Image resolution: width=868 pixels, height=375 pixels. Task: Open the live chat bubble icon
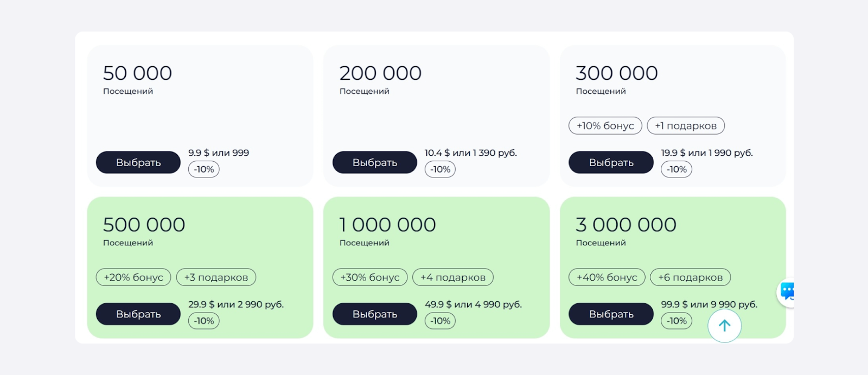(x=788, y=292)
